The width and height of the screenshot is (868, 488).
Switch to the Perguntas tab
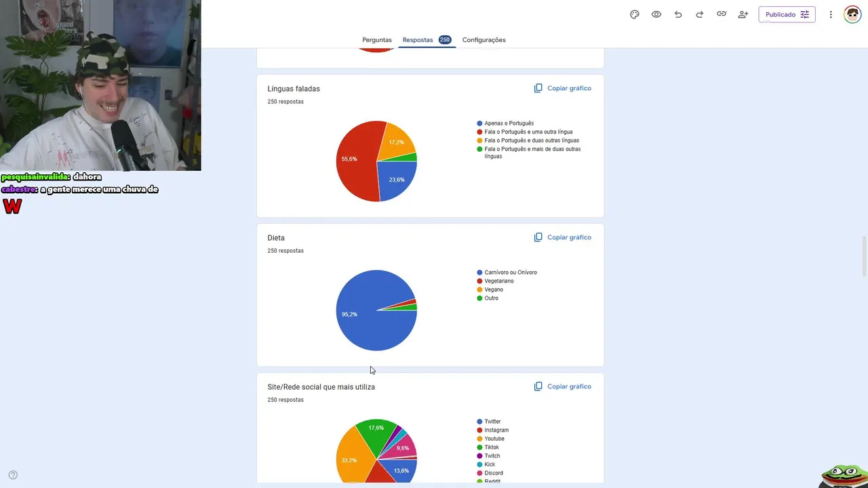[377, 40]
